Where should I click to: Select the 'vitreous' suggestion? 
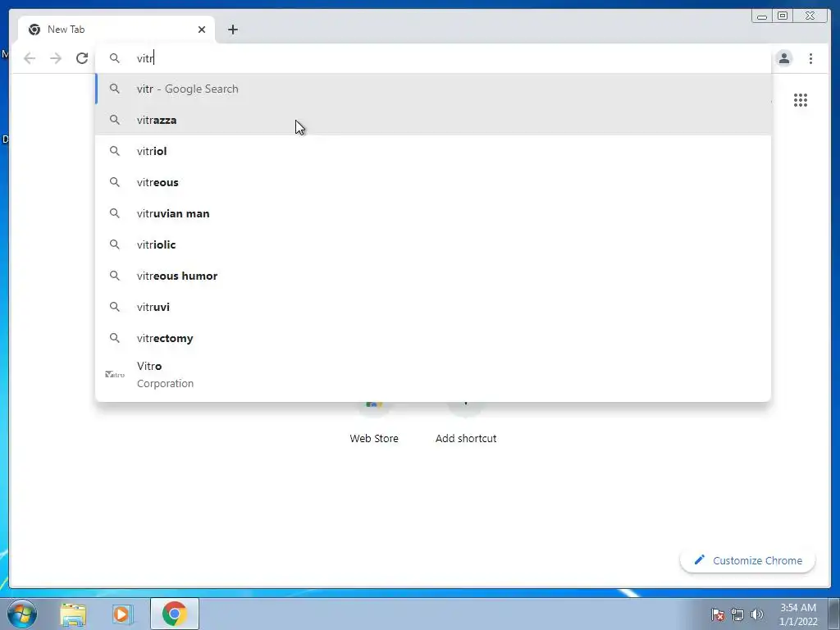[433, 182]
